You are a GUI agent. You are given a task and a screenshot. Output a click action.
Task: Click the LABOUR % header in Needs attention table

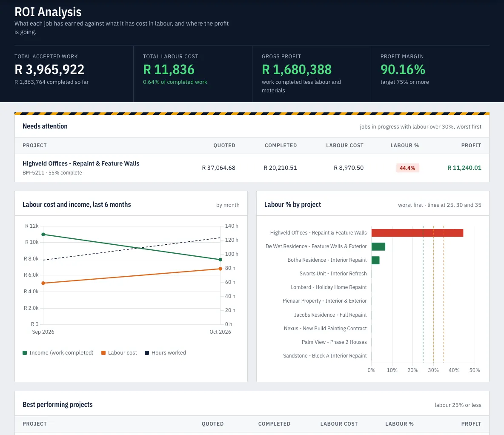pos(405,145)
